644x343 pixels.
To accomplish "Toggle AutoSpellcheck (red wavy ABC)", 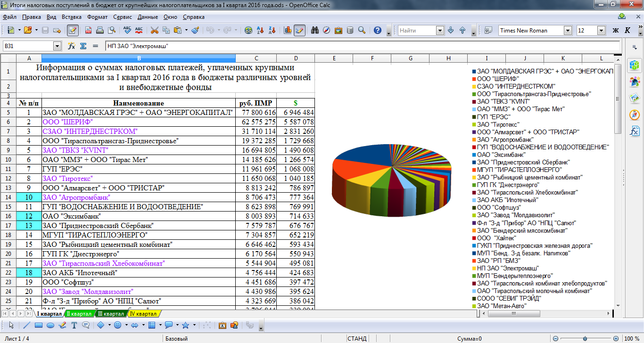I will (139, 30).
